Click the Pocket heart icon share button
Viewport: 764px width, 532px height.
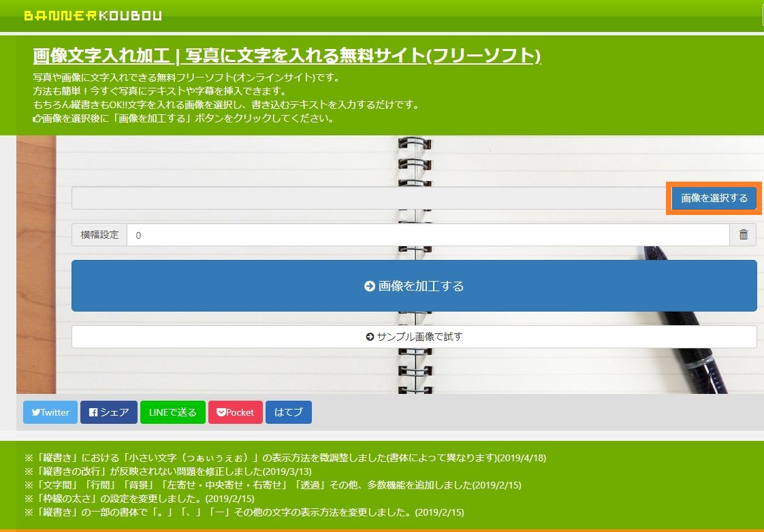220,412
